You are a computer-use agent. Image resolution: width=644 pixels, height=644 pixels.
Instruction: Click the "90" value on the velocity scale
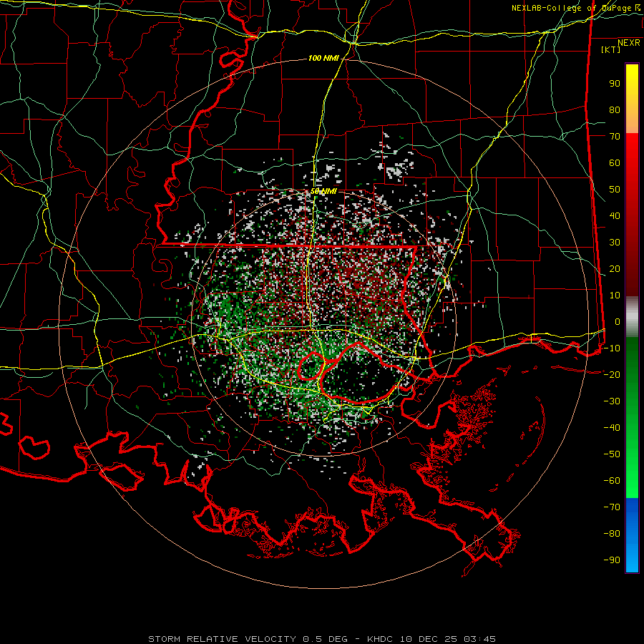(x=615, y=84)
